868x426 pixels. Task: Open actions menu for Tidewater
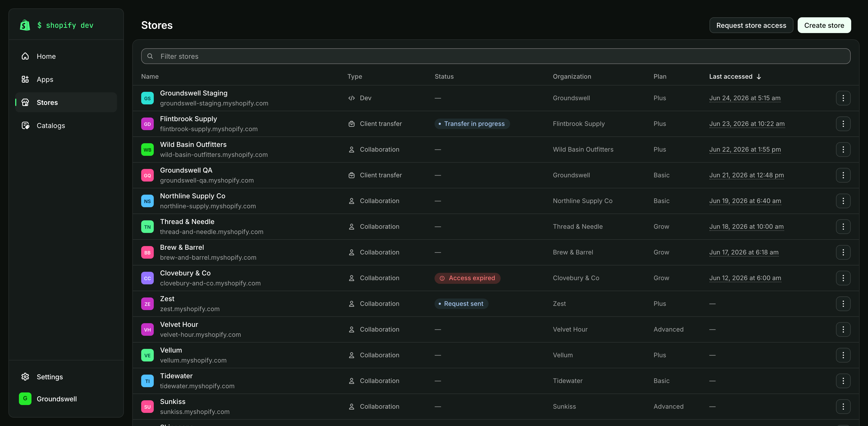tap(843, 381)
